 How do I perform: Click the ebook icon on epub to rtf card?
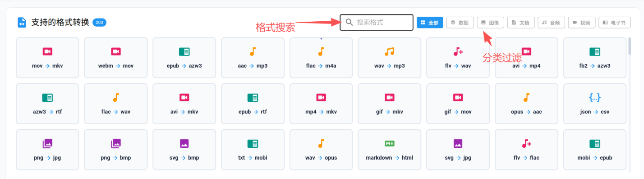click(253, 98)
